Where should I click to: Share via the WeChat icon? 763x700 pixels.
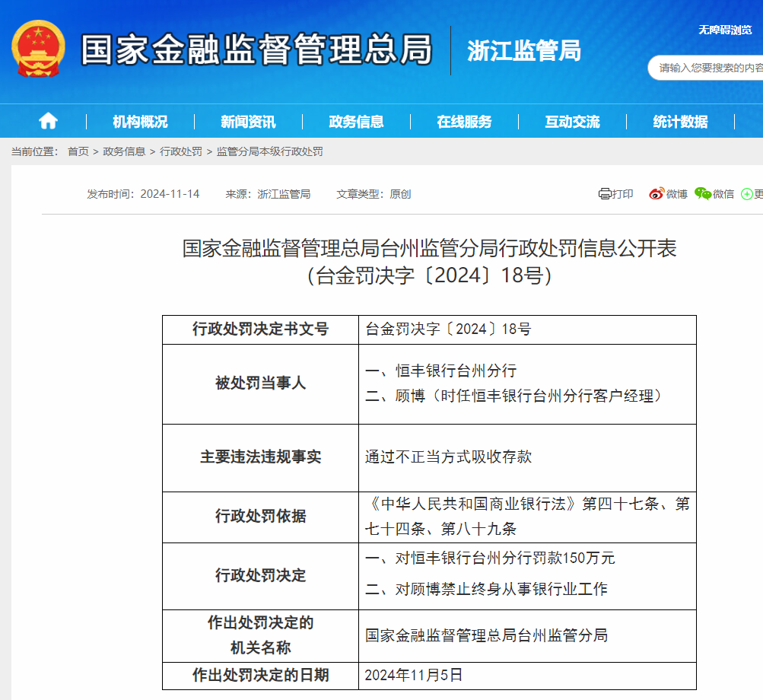click(703, 194)
